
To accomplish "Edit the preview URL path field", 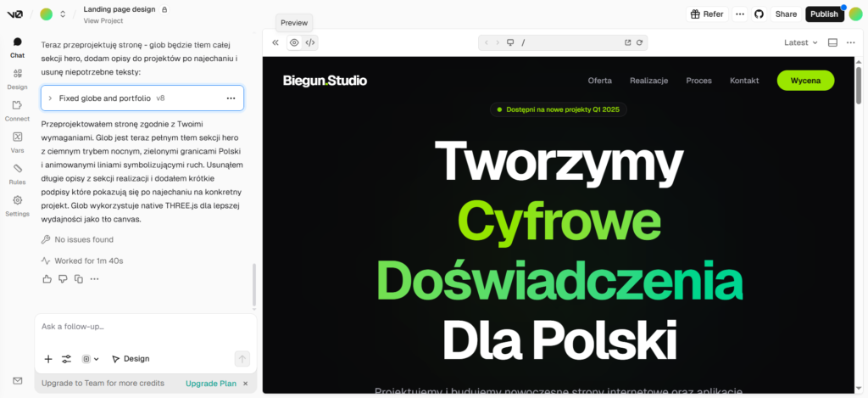I will [x=570, y=42].
